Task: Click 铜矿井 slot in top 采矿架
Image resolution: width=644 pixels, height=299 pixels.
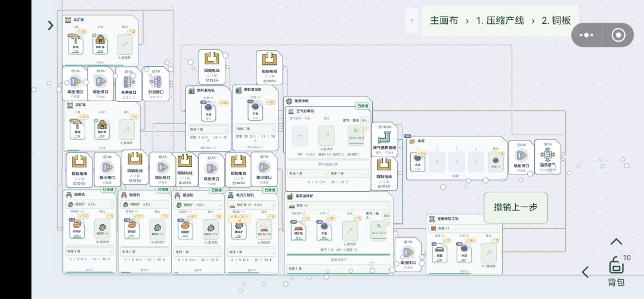Action: [100, 44]
